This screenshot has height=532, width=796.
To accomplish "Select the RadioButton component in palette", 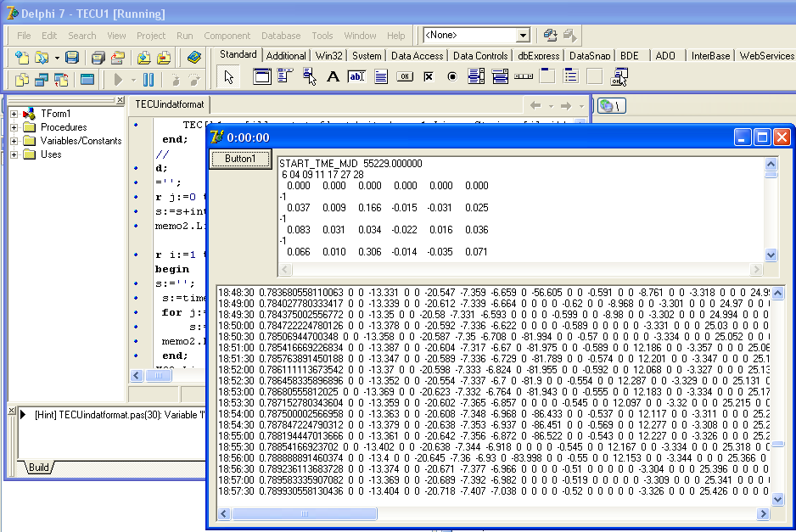I will (452, 76).
